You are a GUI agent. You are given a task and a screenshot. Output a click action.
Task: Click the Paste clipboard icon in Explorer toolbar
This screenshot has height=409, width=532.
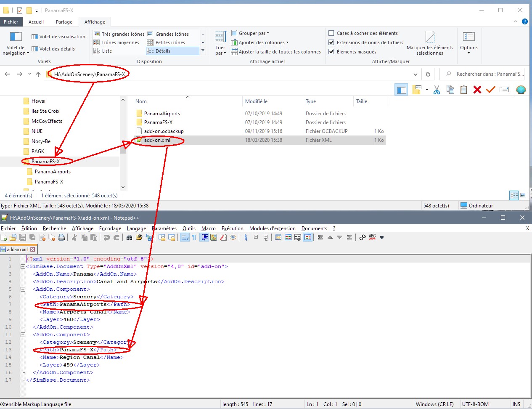[463, 90]
